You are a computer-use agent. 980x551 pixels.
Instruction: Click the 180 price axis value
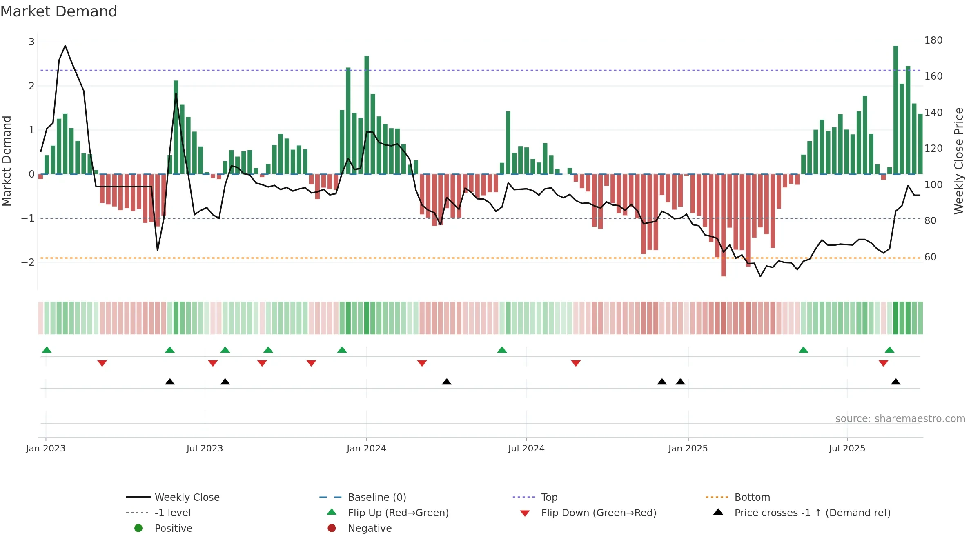click(933, 40)
